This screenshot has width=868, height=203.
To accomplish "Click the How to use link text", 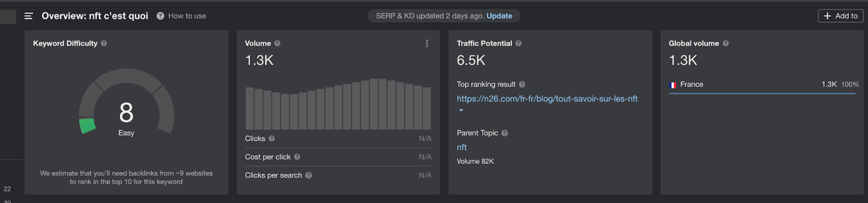I will pyautogui.click(x=187, y=16).
